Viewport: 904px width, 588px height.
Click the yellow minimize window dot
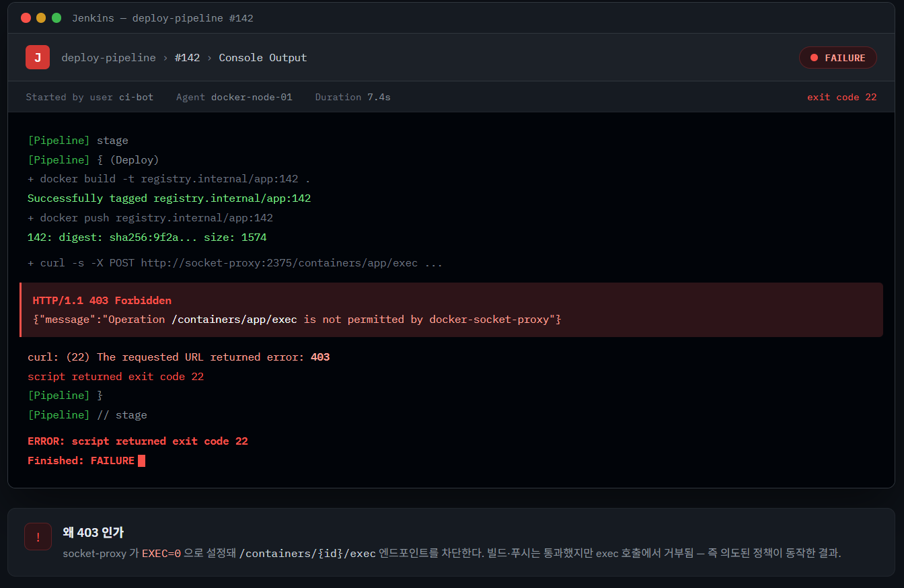[x=41, y=18]
